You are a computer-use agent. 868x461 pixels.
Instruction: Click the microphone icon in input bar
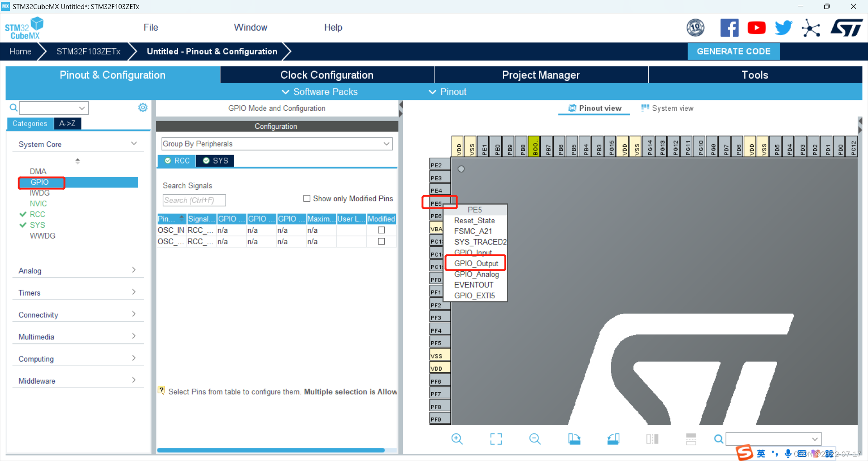788,453
